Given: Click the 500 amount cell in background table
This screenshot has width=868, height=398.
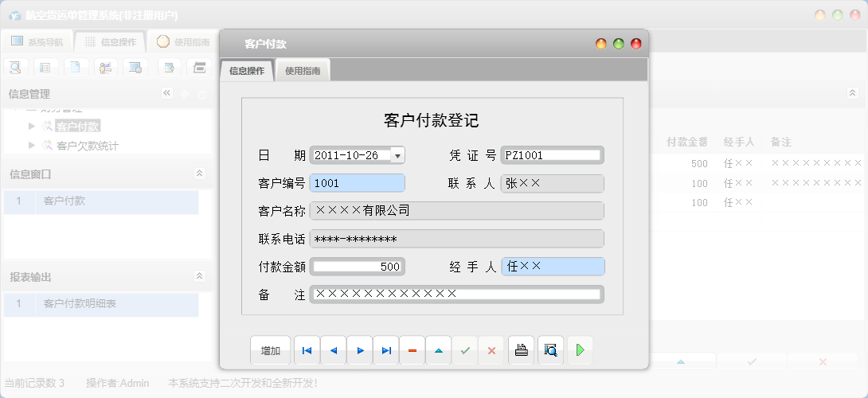Looking at the screenshot, I should point(700,164).
